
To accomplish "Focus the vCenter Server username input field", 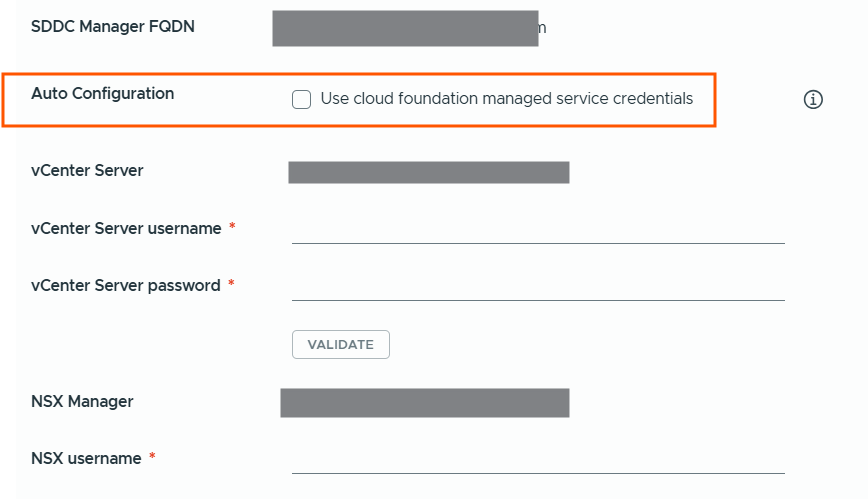I will 538,230.
